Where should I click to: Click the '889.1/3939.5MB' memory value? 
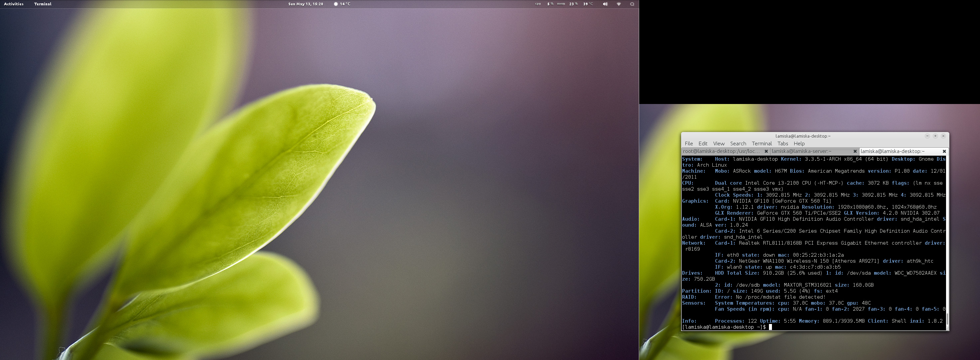(x=844, y=321)
